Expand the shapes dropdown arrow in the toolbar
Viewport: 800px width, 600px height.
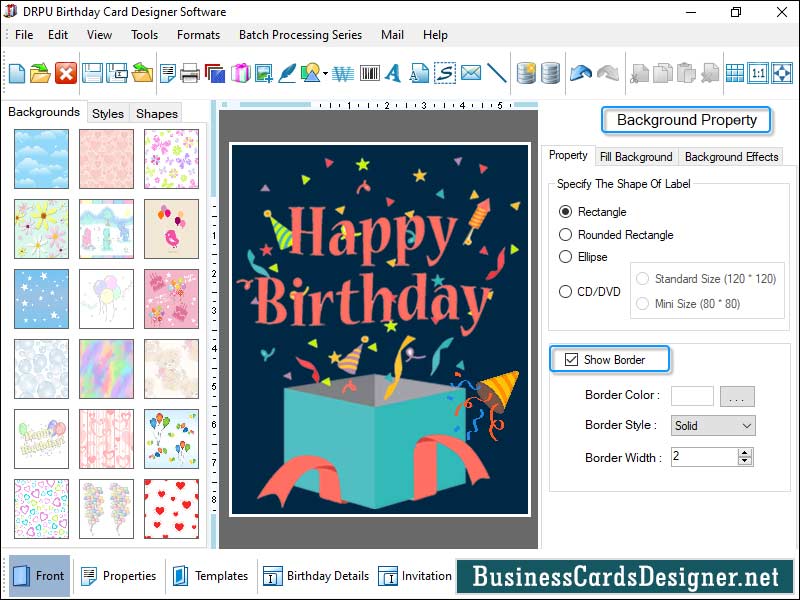tap(326, 72)
